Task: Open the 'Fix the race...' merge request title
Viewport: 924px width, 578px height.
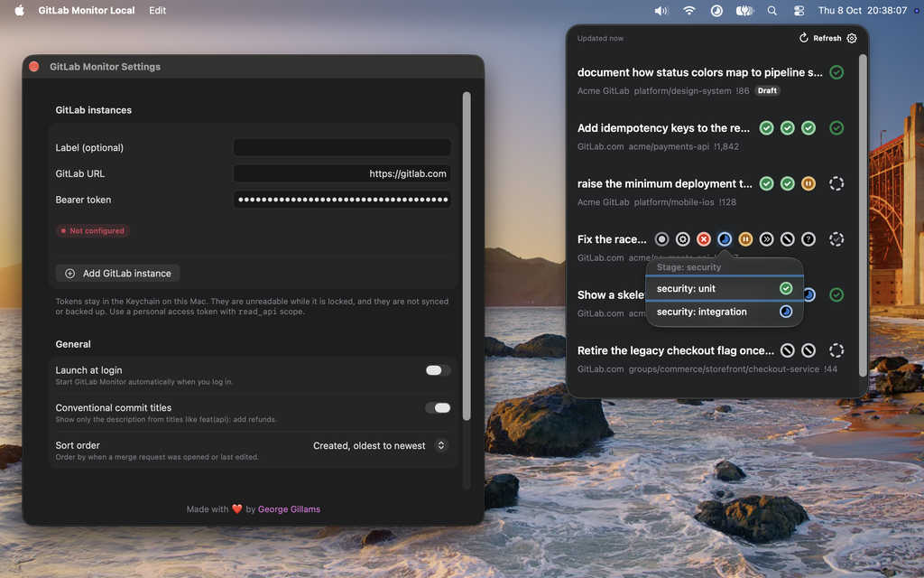Action: [x=612, y=238]
